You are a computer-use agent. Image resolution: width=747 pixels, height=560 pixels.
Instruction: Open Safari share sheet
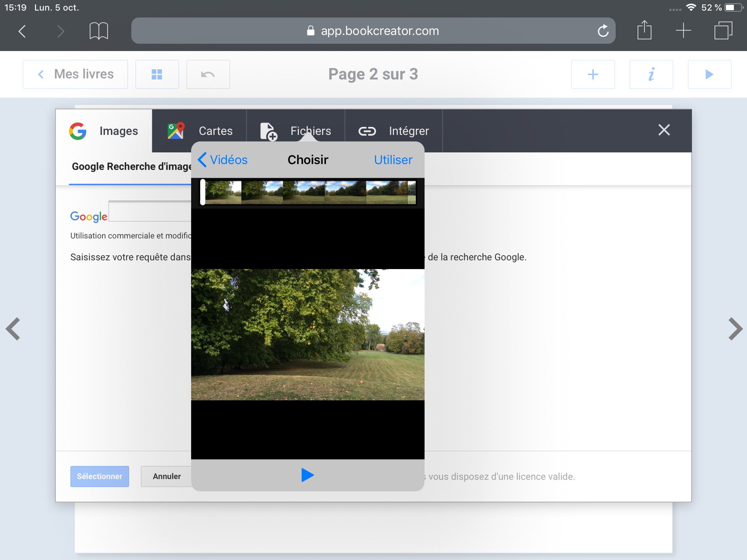coord(644,30)
